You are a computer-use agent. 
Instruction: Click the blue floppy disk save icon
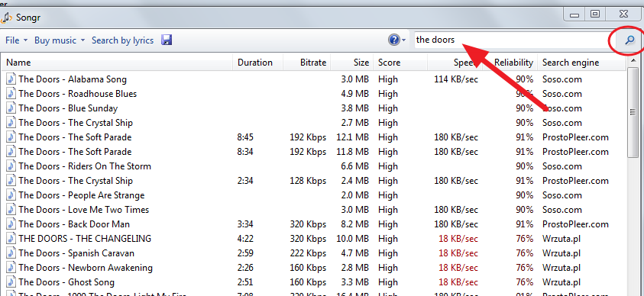click(167, 40)
